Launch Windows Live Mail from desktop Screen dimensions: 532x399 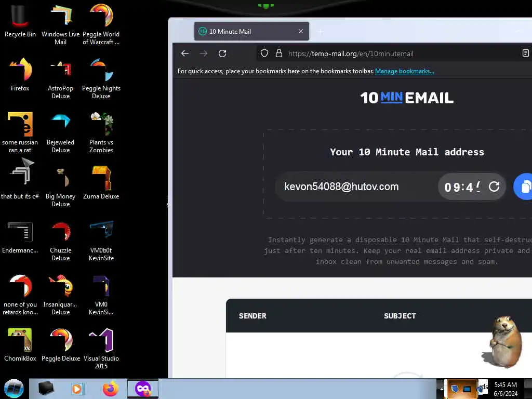[x=60, y=24]
